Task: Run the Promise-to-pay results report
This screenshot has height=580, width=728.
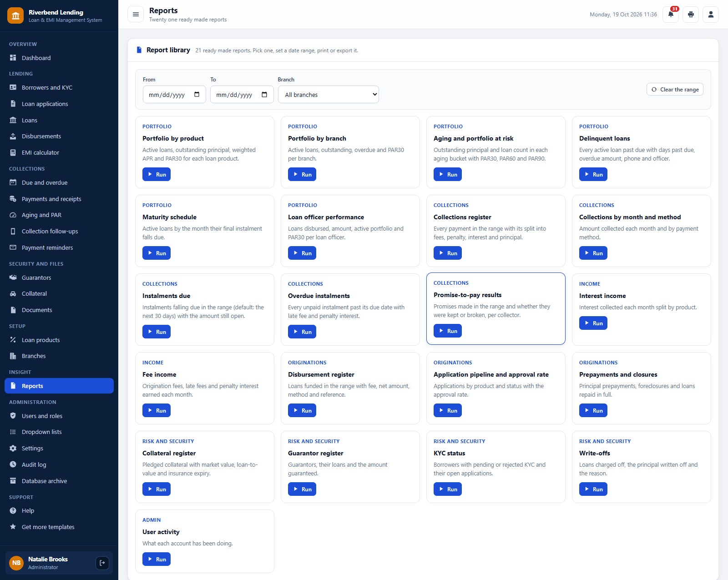Action: 448,331
